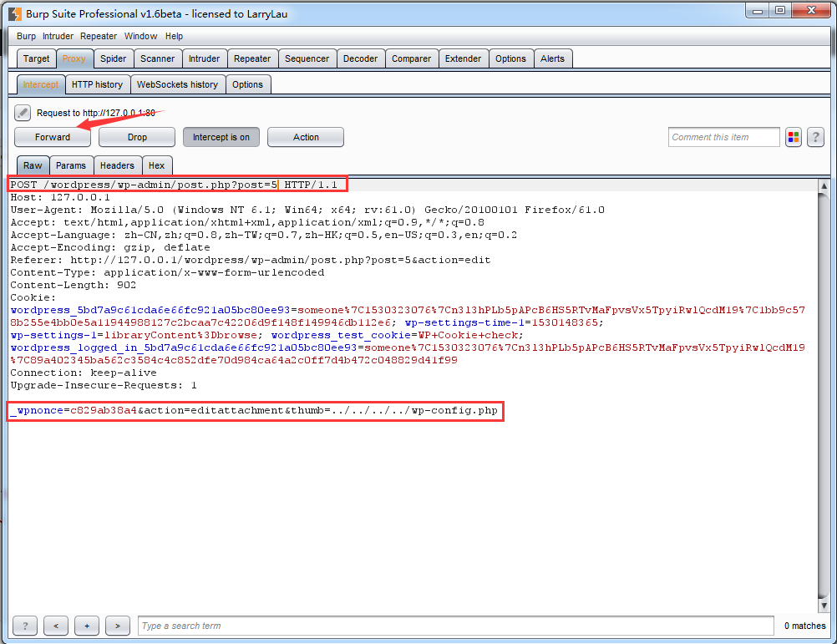Viewport: 837px width, 644px height.
Task: Open the Intruder menu
Action: pos(58,36)
